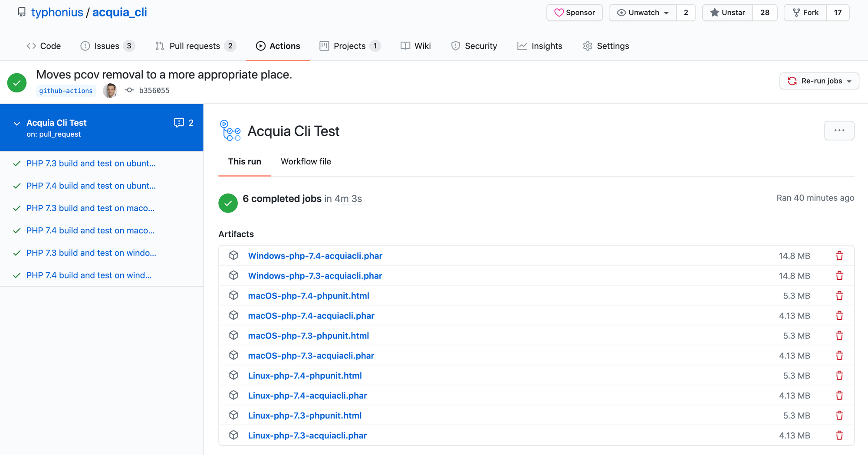Screen dimensions: 868x455
Task: Click the github-actions bot avatar
Action: [110, 90]
